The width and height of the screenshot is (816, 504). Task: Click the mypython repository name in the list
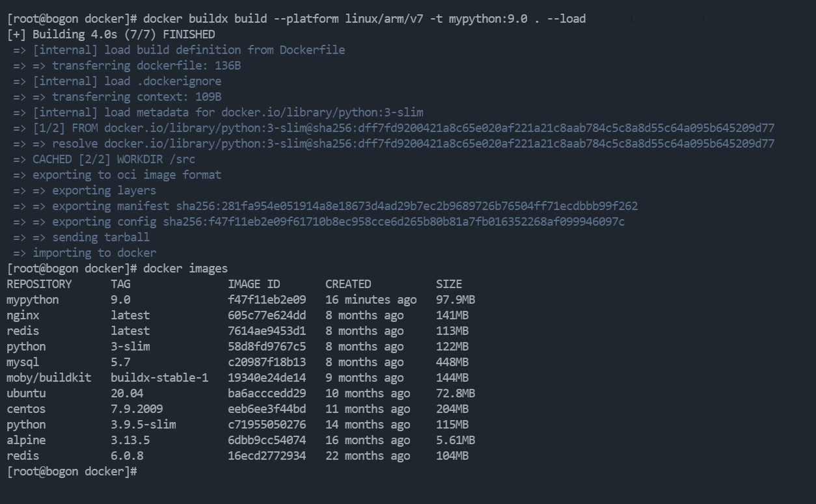point(33,300)
